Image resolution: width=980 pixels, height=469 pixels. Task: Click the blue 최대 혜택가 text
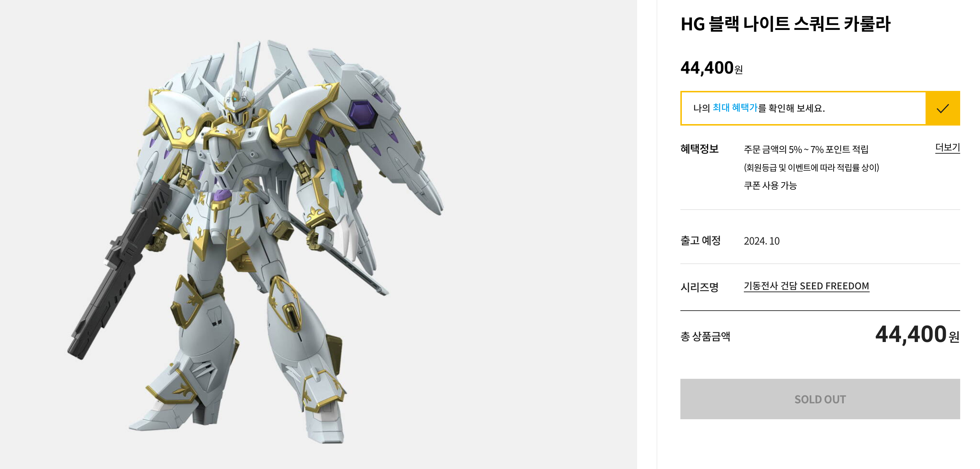[734, 108]
